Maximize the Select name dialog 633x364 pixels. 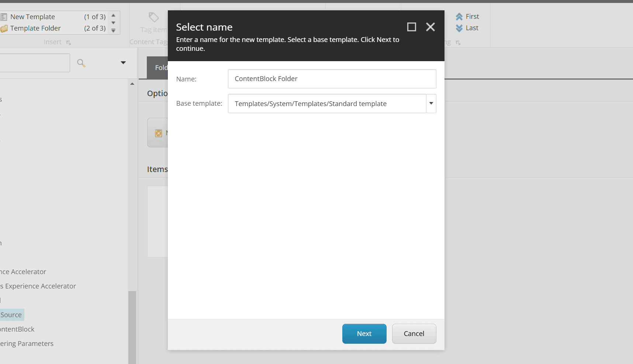pyautogui.click(x=411, y=27)
